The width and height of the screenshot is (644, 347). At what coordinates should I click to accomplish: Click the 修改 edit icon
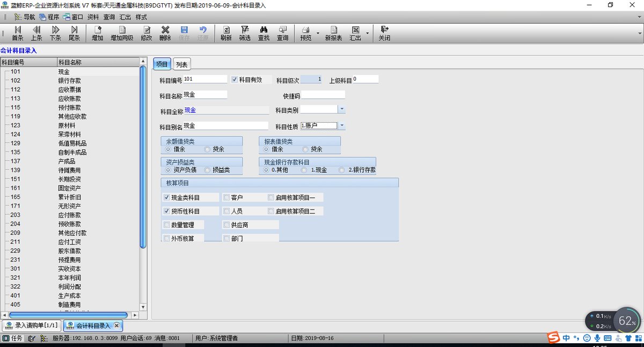(x=147, y=33)
